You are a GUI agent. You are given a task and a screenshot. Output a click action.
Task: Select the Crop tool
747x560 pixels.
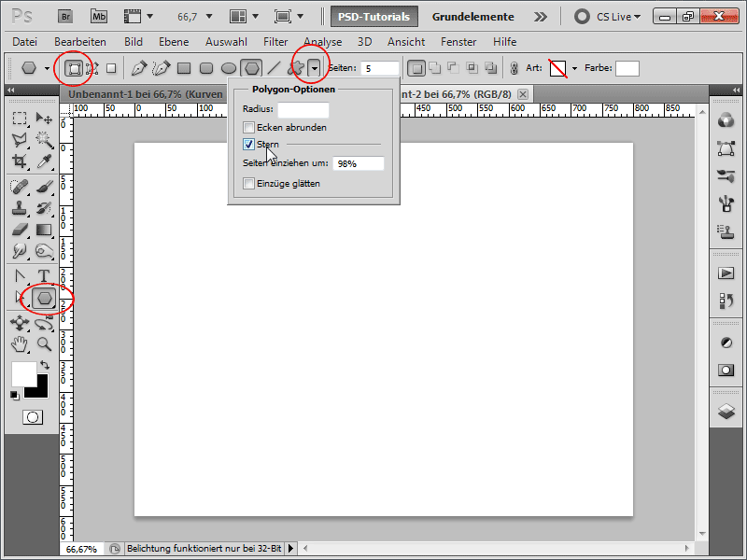[x=20, y=161]
